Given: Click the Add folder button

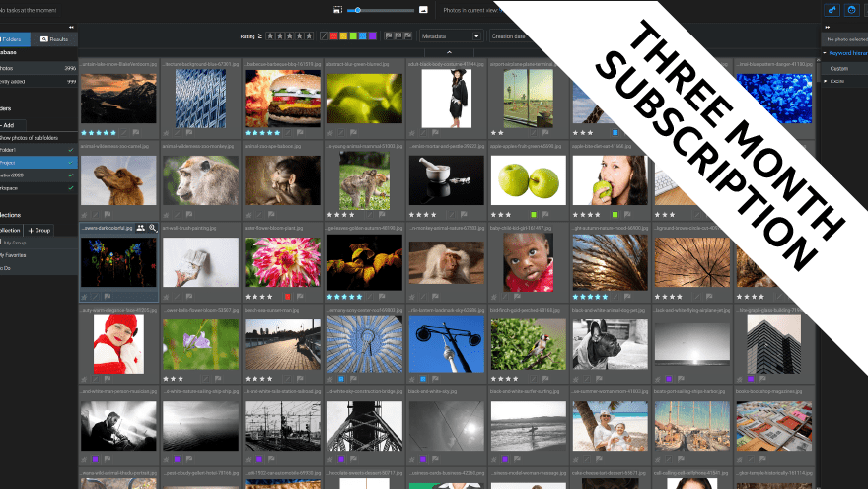Looking at the screenshot, I should tap(12, 125).
